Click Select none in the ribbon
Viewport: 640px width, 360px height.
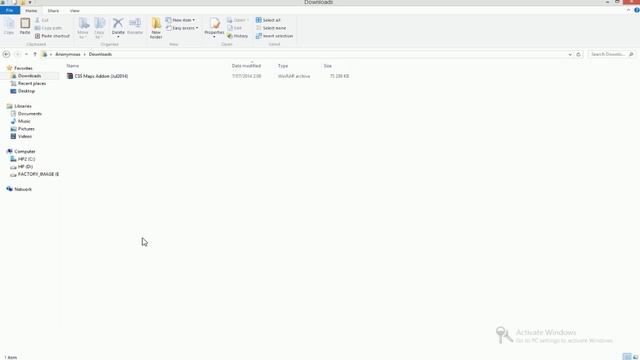click(271, 28)
